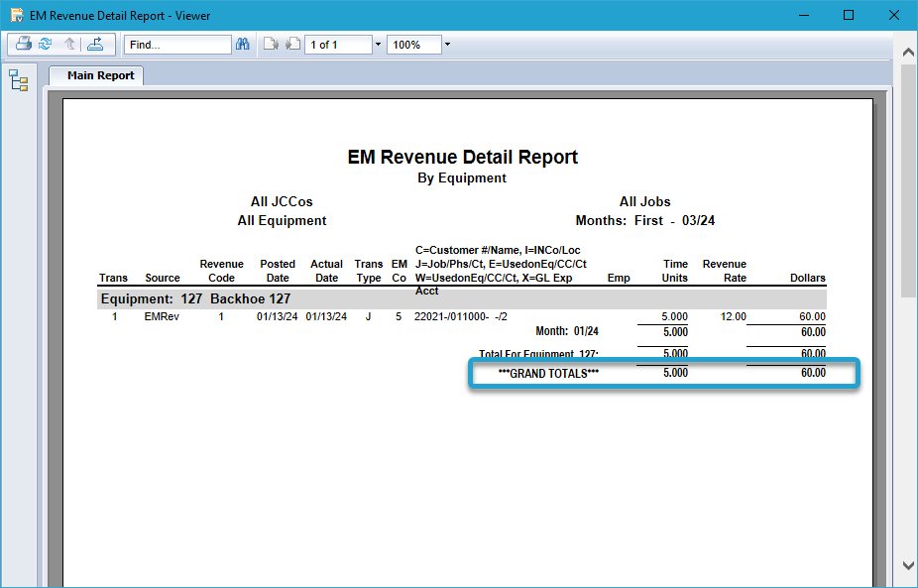
Task: Click the posted date 01/13/24 cell
Action: click(x=277, y=317)
